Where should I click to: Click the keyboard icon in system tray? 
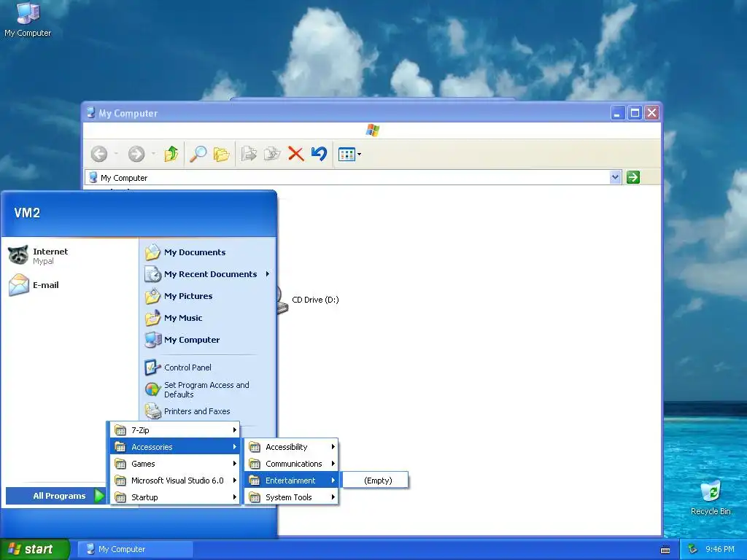[x=665, y=550]
